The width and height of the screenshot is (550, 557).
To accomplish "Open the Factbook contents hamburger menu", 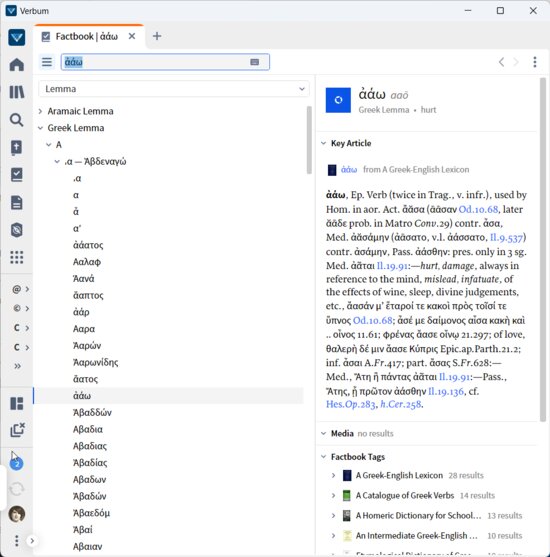I will (x=47, y=62).
